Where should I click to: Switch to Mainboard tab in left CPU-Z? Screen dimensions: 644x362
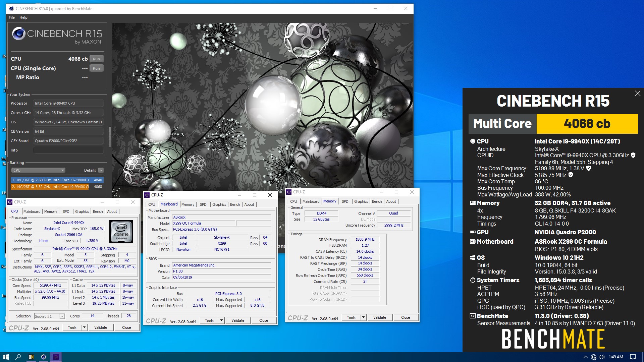pos(32,212)
